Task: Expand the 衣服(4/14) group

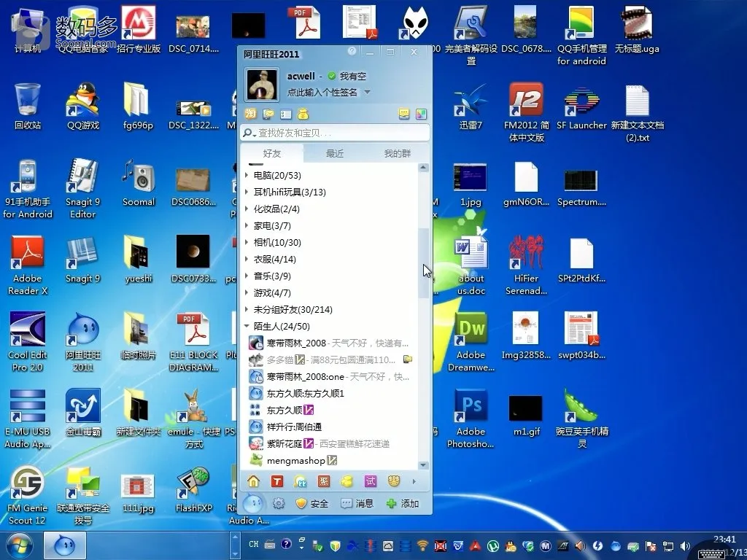Action: click(x=247, y=259)
